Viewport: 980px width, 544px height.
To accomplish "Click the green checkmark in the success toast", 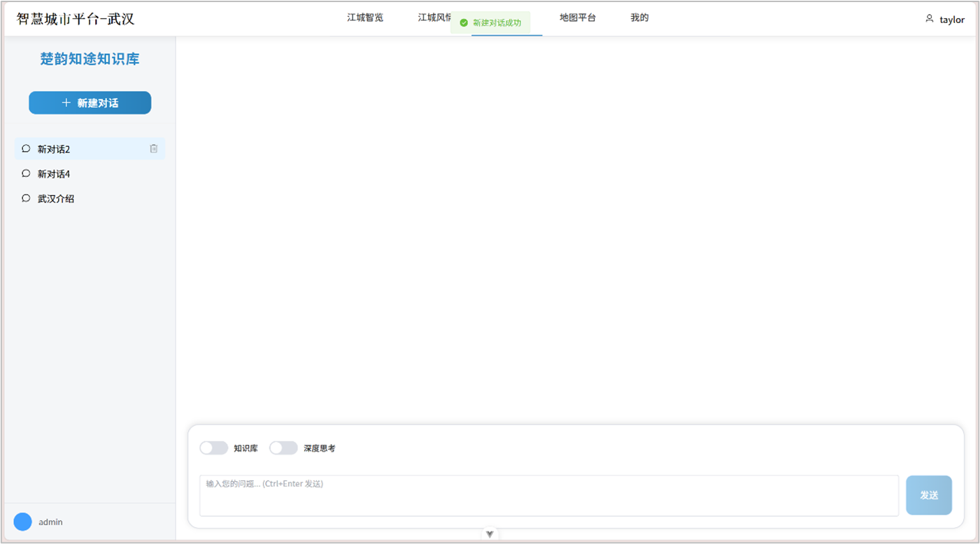I will click(463, 23).
